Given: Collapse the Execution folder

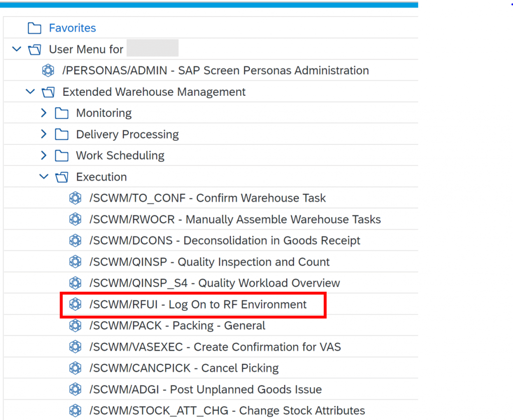Looking at the screenshot, I should point(44,177).
